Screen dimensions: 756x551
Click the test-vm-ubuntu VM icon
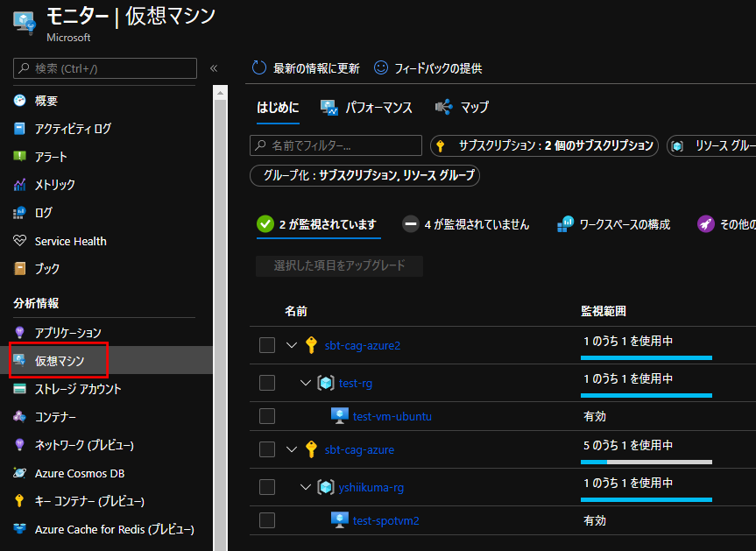tap(339, 415)
